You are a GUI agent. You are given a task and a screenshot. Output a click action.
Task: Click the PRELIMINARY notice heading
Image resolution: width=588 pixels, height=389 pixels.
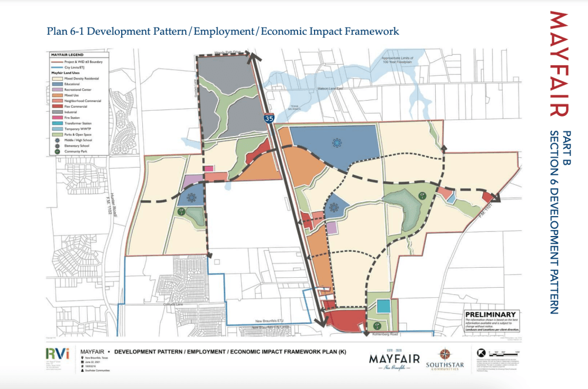point(490,314)
